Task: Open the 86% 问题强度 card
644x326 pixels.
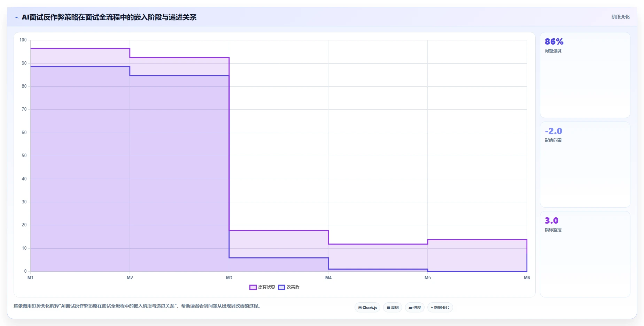Action: click(x=585, y=75)
